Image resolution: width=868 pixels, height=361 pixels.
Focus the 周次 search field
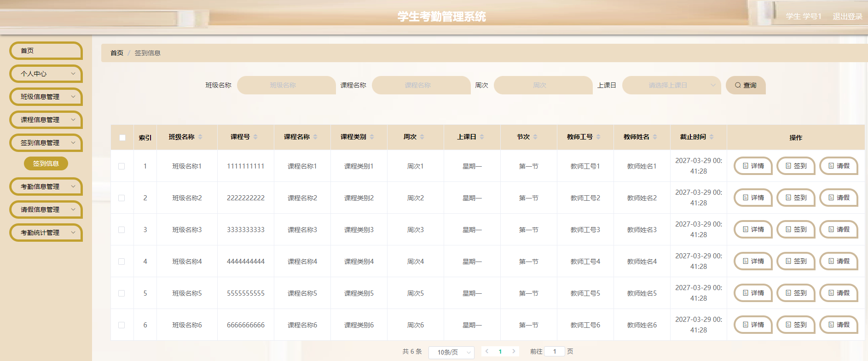[543, 85]
